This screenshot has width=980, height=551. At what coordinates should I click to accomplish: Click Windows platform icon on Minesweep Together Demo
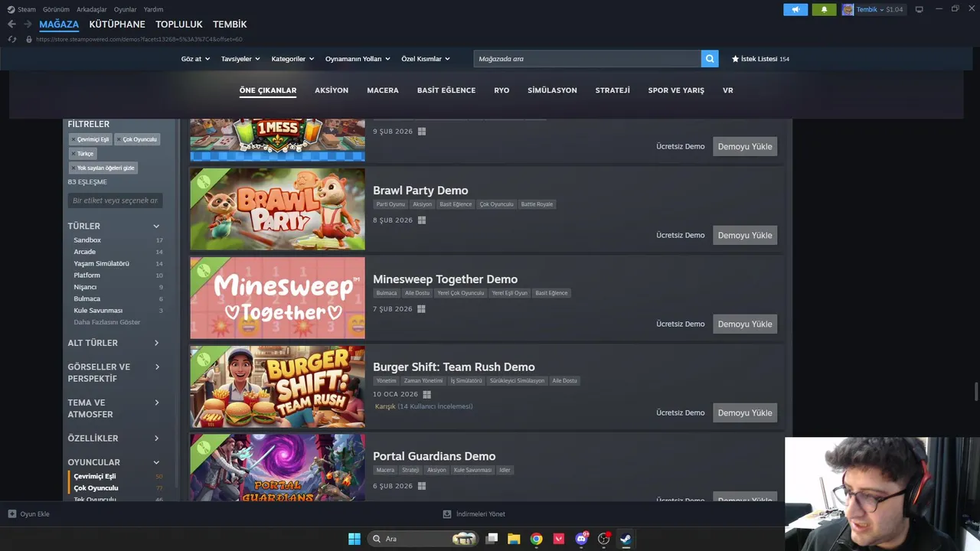pyautogui.click(x=421, y=309)
